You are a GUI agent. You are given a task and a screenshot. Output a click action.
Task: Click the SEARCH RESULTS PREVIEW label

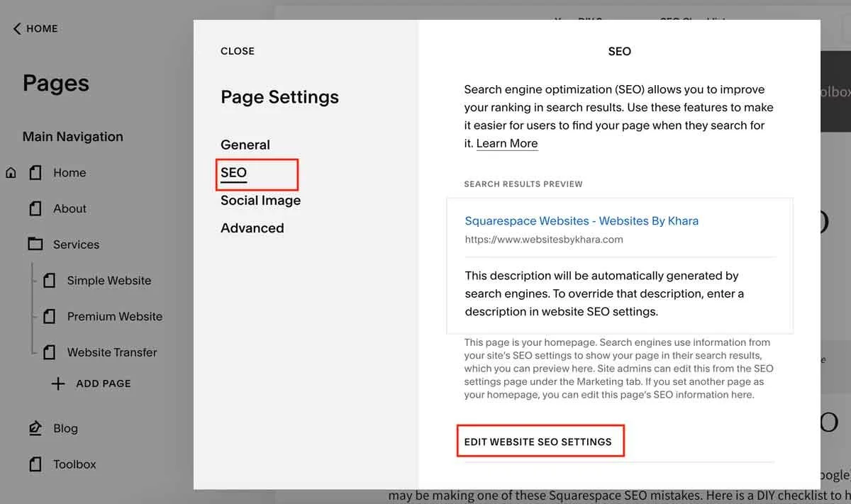523,184
